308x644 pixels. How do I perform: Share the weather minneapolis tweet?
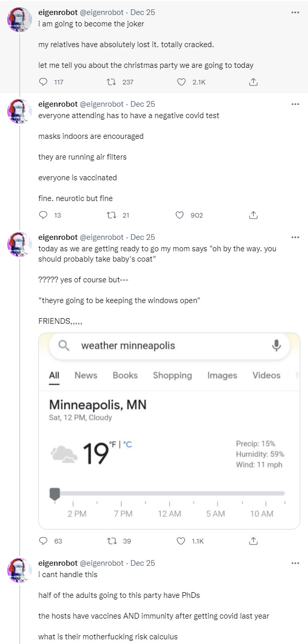[x=253, y=541]
